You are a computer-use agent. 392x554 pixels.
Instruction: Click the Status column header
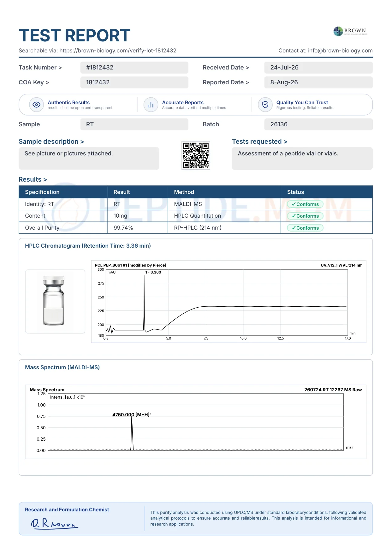[x=295, y=192]
